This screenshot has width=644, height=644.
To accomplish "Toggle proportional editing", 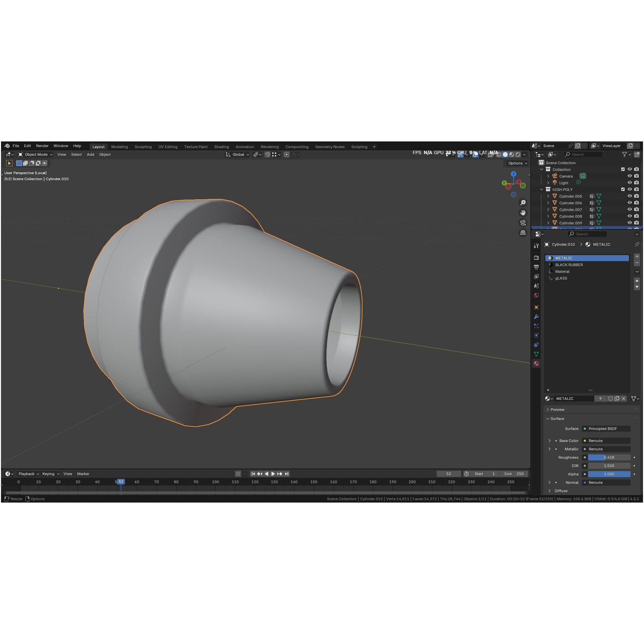I will [287, 154].
